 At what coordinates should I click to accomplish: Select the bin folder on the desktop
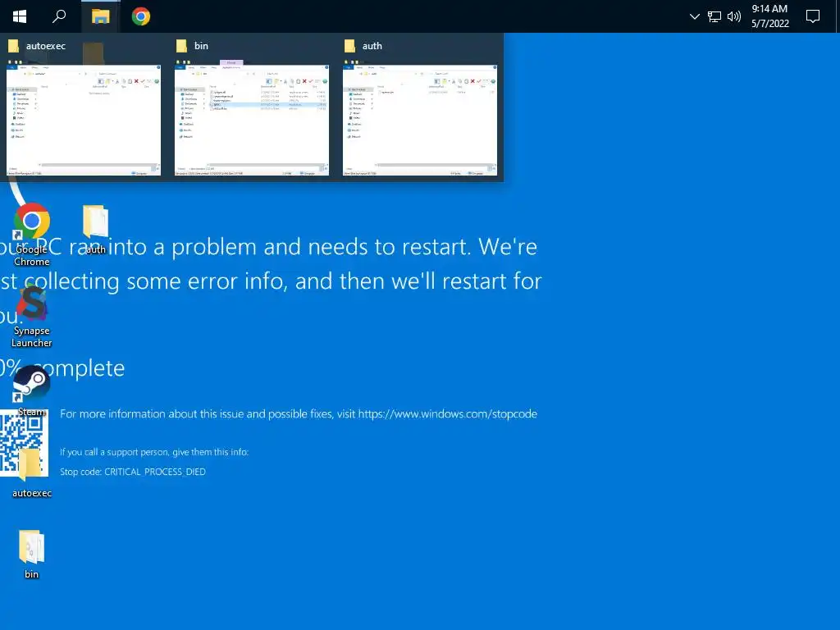click(32, 554)
